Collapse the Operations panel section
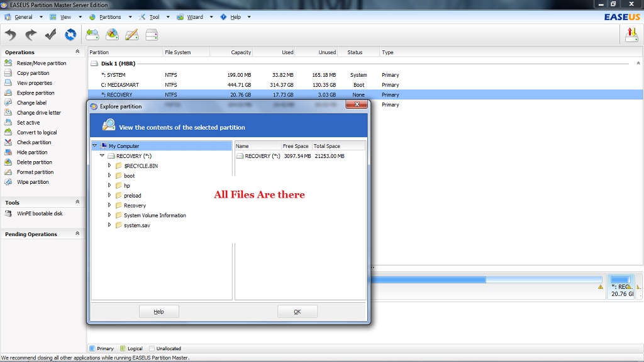Screen dimensions: 644x362 pyautogui.click(x=77, y=52)
